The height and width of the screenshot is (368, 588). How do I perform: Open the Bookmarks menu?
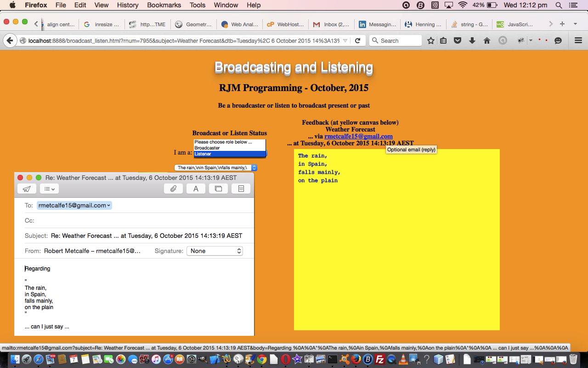164,5
